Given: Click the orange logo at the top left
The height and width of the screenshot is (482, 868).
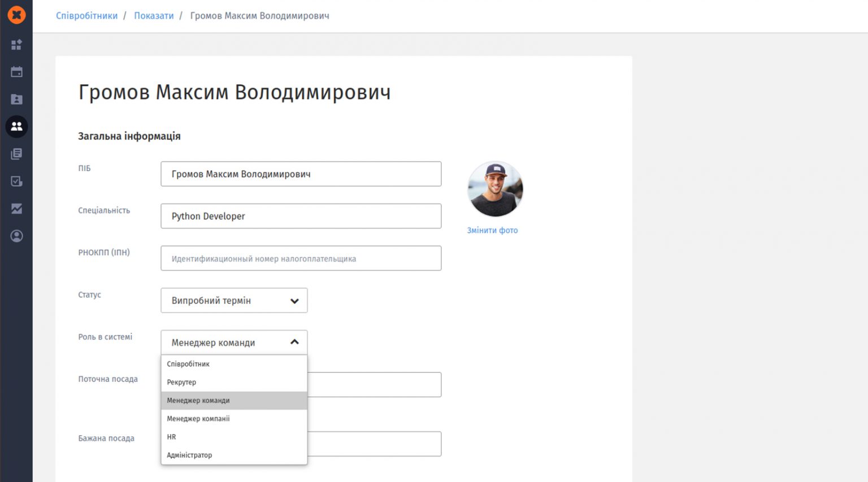Looking at the screenshot, I should (16, 15).
